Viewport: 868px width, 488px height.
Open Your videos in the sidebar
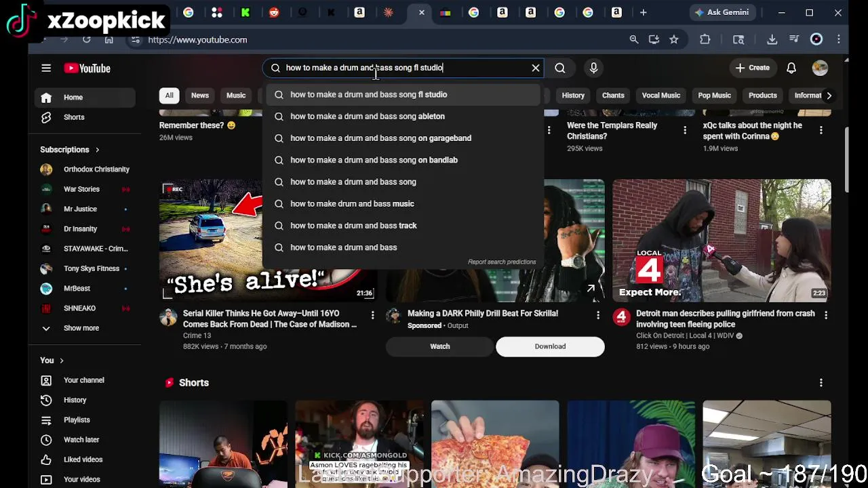pyautogui.click(x=85, y=479)
